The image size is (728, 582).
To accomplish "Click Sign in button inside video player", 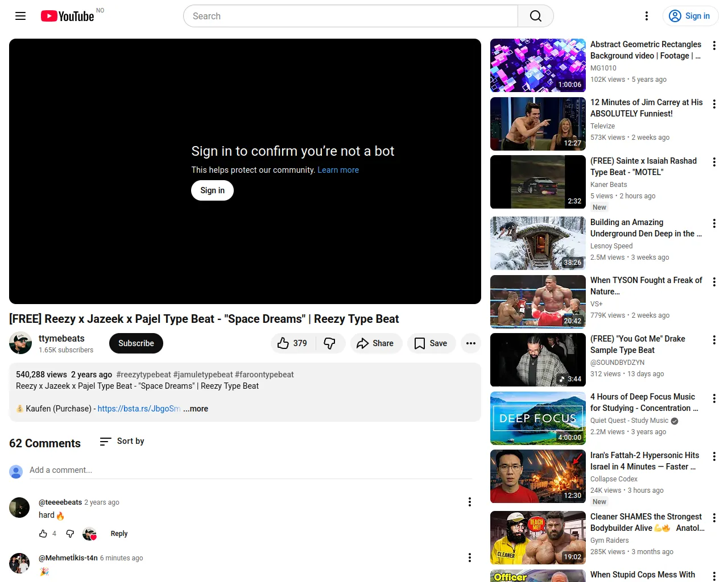I will point(212,190).
